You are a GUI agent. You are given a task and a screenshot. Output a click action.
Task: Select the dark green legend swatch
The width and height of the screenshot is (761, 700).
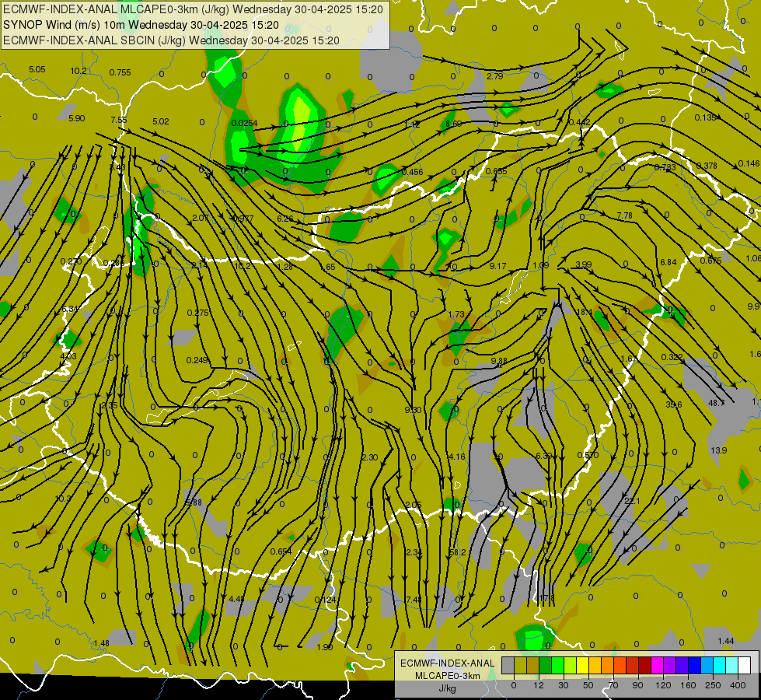click(546, 666)
